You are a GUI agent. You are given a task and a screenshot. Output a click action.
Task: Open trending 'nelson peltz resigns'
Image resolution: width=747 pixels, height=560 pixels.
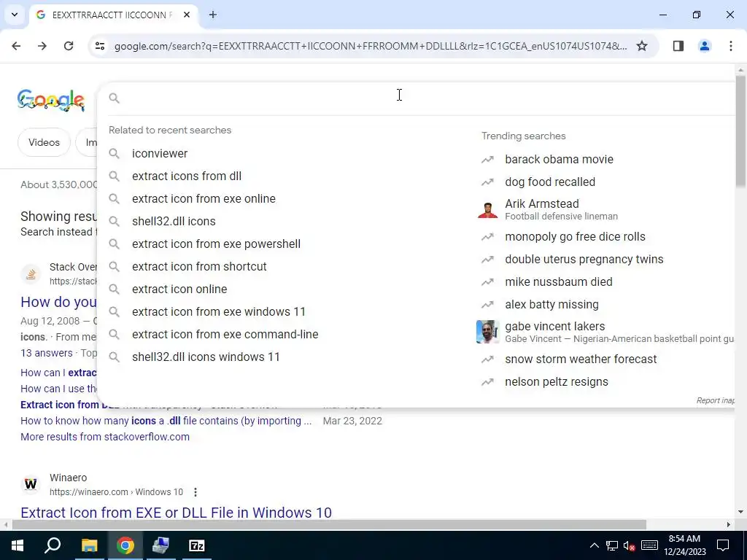click(557, 382)
